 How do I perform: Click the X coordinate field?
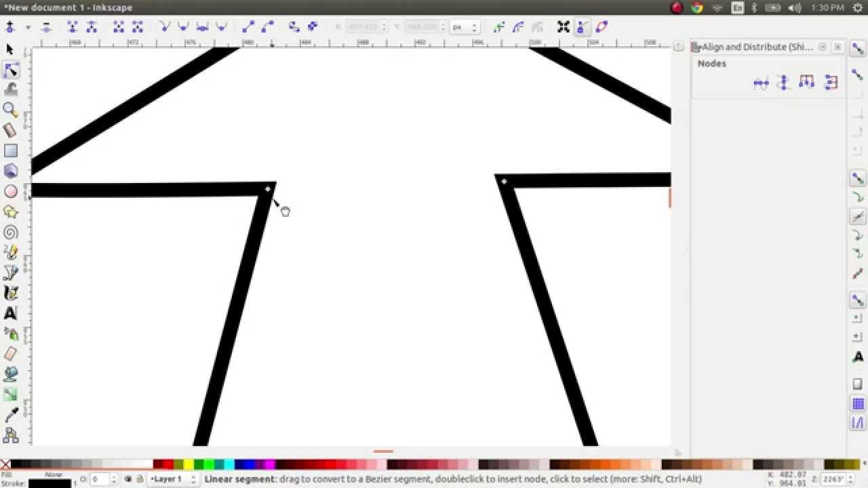click(366, 27)
